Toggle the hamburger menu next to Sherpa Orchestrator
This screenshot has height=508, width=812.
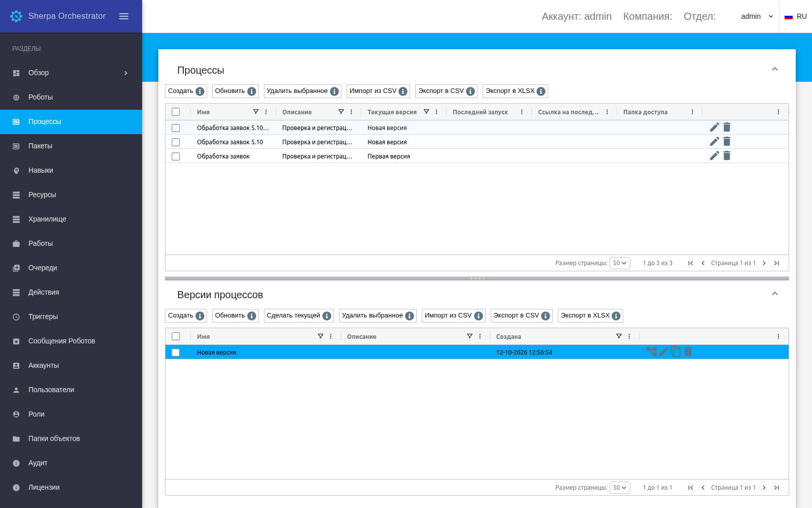[x=124, y=16]
